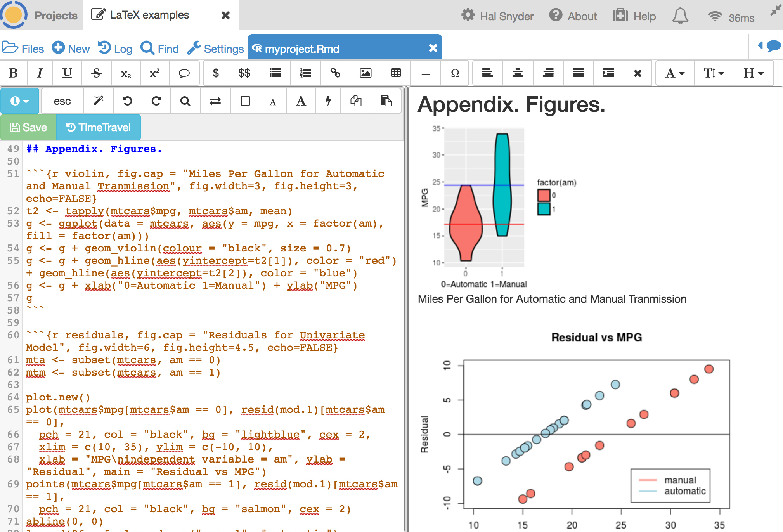Expand the info dropdown above the editor
This screenshot has width=783, height=532.
pyautogui.click(x=20, y=101)
